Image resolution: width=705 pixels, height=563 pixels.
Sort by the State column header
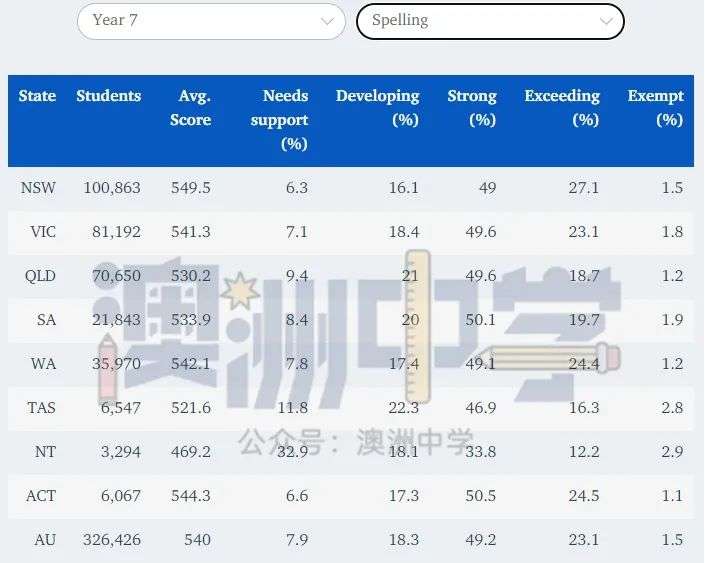37,97
